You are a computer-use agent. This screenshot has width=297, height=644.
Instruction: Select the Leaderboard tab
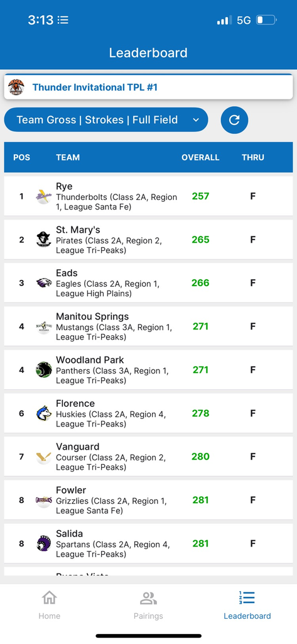pos(247,604)
